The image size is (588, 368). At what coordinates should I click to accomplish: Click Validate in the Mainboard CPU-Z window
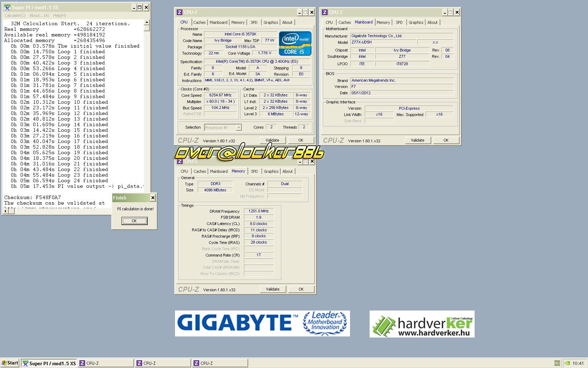(418, 140)
